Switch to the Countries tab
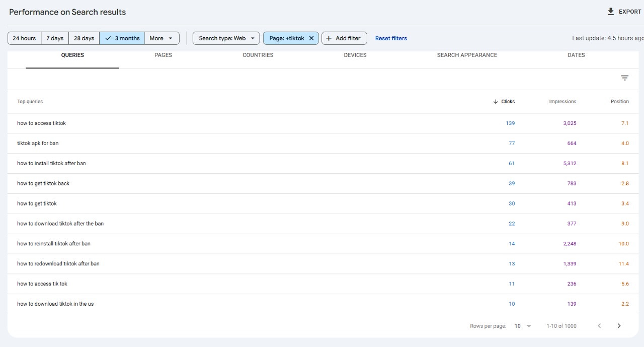The height and width of the screenshot is (347, 644). pos(258,55)
